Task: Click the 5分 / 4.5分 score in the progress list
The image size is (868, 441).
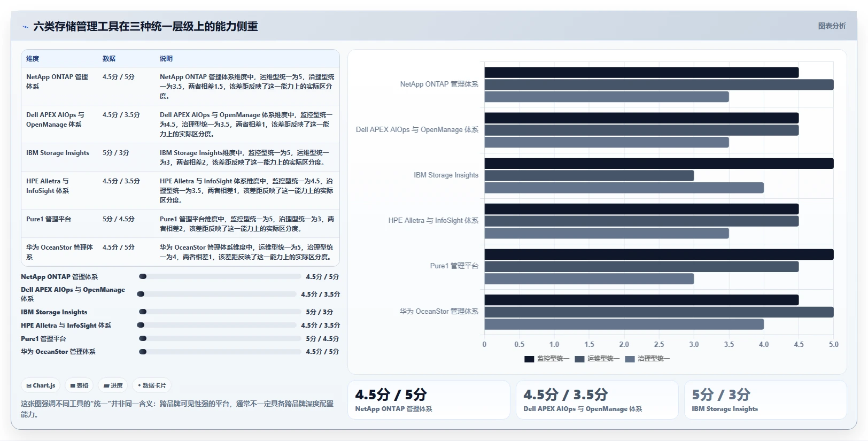Action: point(322,338)
